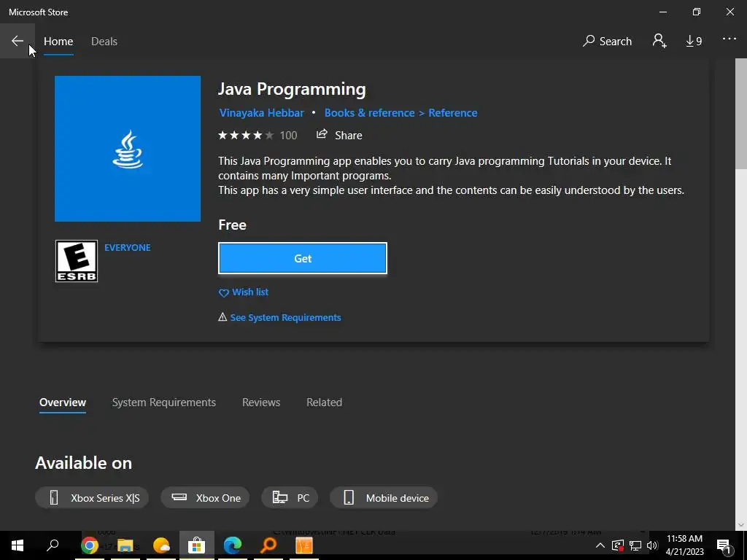Open Search in Microsoft Store
The width and height of the screenshot is (747, 560).
click(x=607, y=42)
